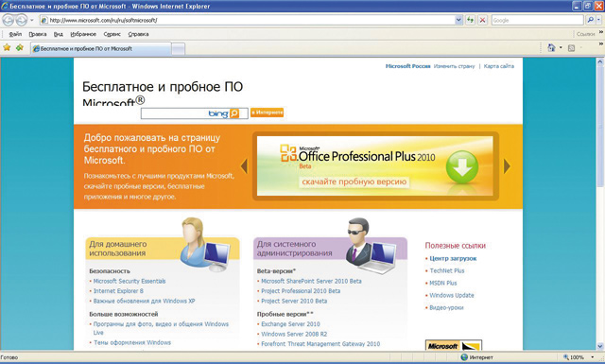Click the Изменить страну link
The height and width of the screenshot is (364, 605).
coord(454,66)
